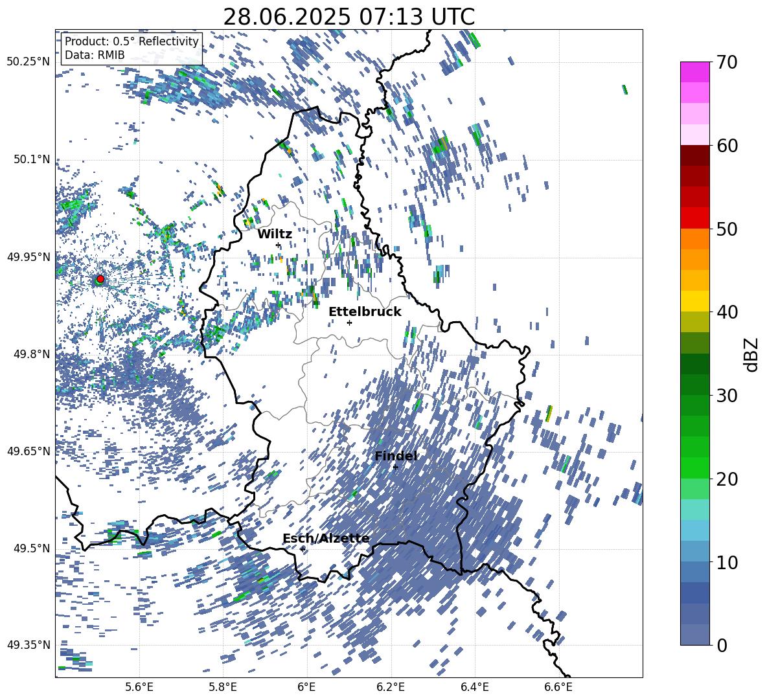Screen dimensions: 767x700
Task: Click the 49.95°N latitude label
Action: tap(29, 256)
